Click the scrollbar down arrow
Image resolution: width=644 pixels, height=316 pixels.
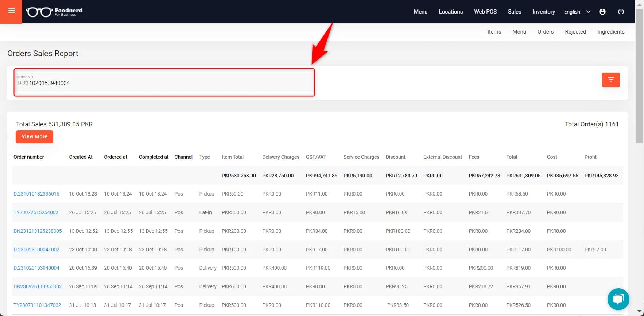[639, 312]
